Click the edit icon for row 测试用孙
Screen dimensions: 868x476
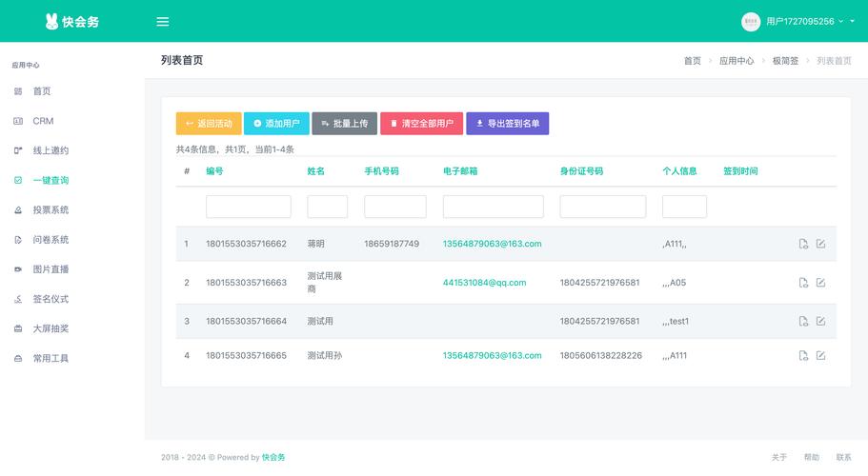[x=820, y=356]
